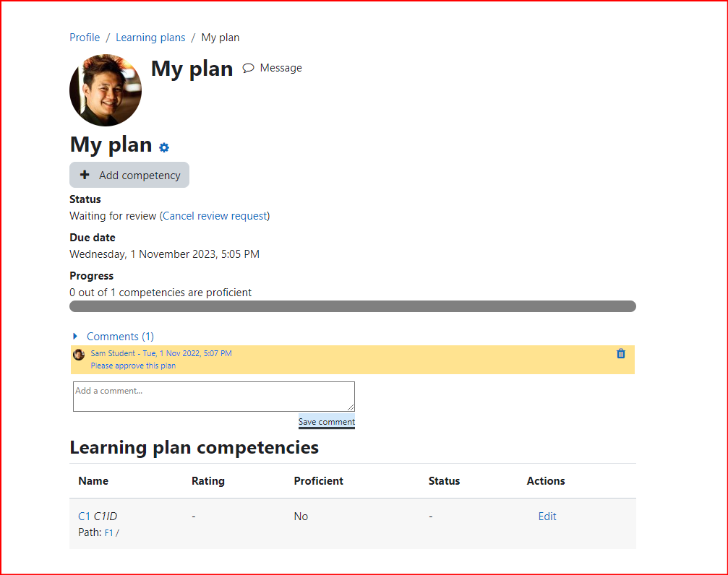This screenshot has height=575, width=728.
Task: Collapse the Comments (1) section arrow
Action: point(75,336)
